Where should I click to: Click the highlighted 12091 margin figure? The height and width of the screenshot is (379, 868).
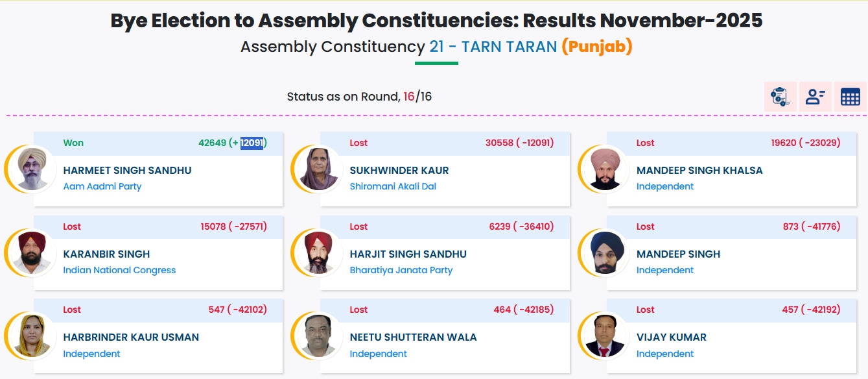pos(252,143)
